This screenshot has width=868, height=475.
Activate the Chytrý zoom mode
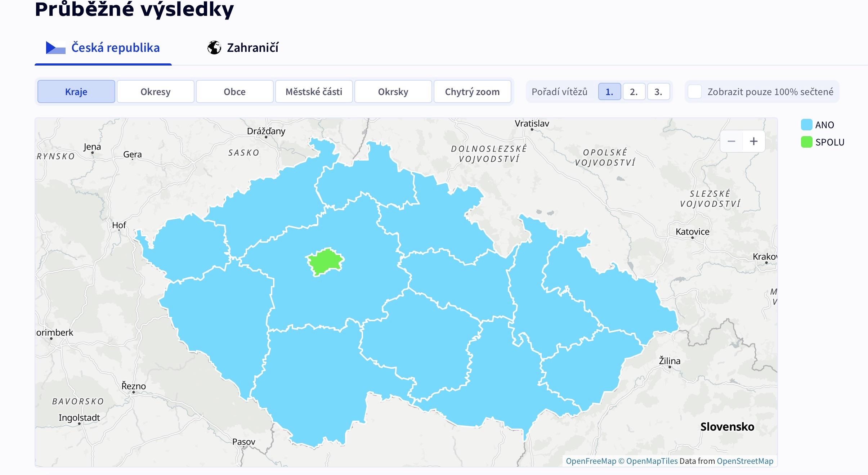[473, 92]
